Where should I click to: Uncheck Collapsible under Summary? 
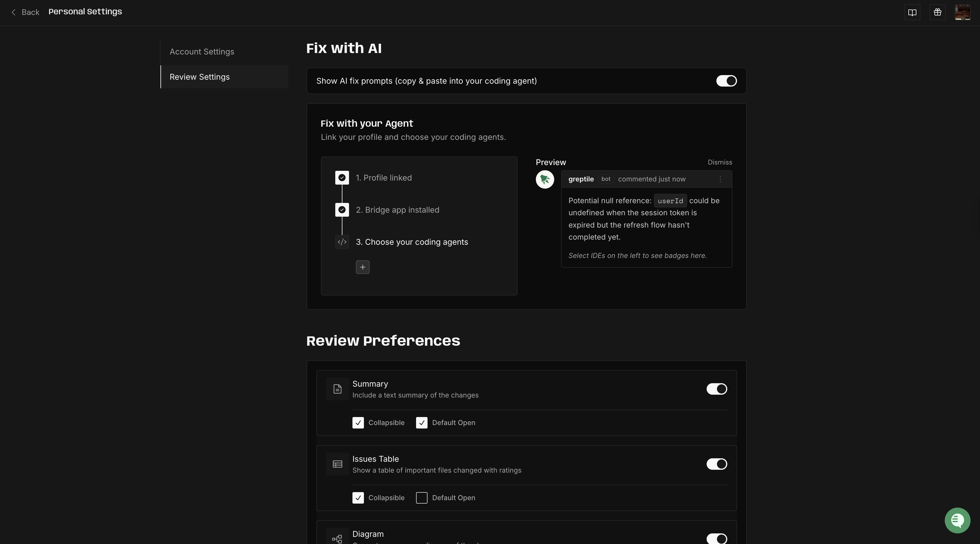tap(358, 423)
